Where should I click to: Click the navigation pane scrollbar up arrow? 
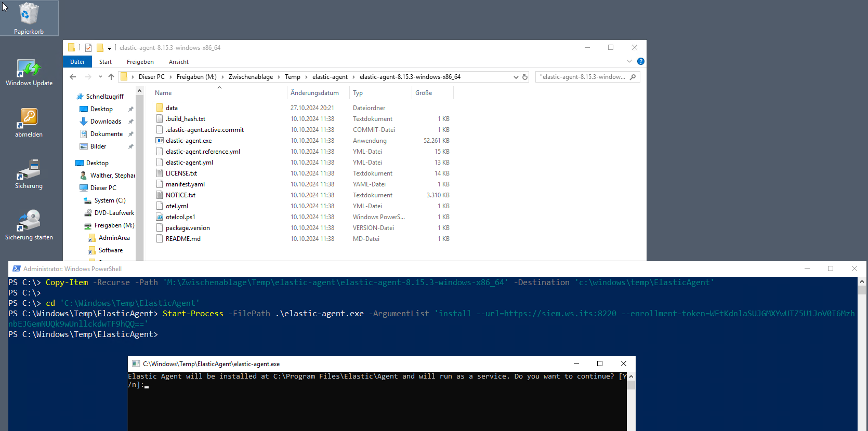(x=139, y=91)
